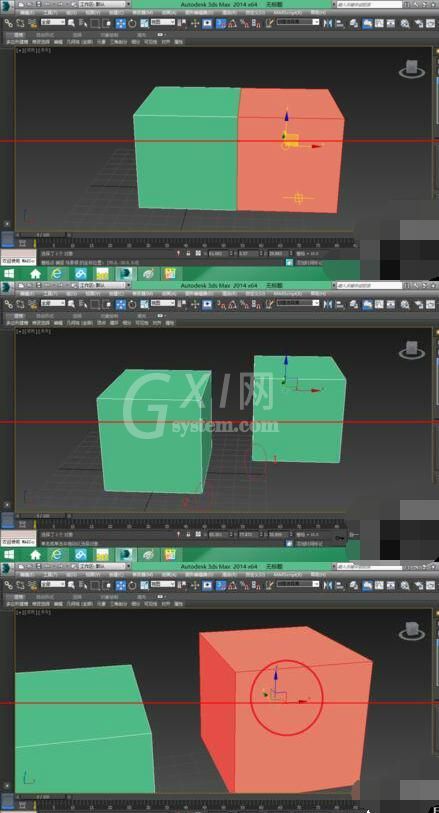Screen dimensions: 439x813
Task: Open reference coordinate system dropdown, top screenshot
Action: click(163, 22)
